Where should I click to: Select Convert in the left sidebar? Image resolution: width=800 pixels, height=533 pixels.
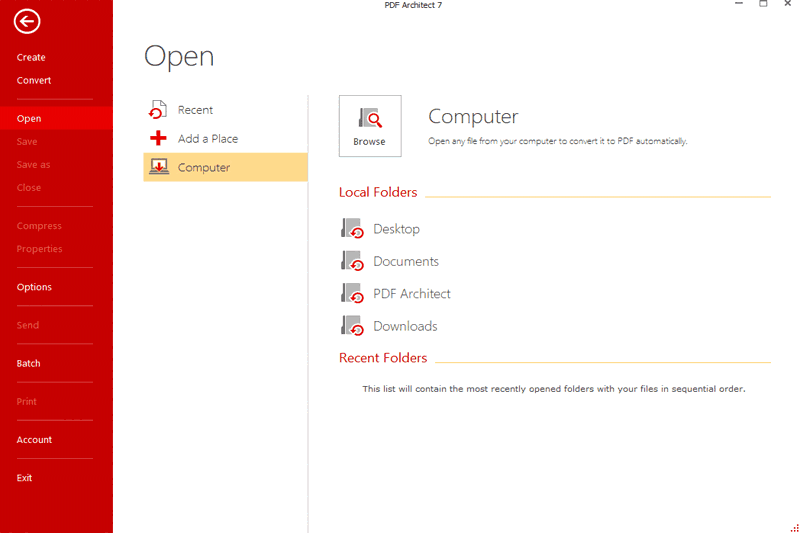[34, 80]
